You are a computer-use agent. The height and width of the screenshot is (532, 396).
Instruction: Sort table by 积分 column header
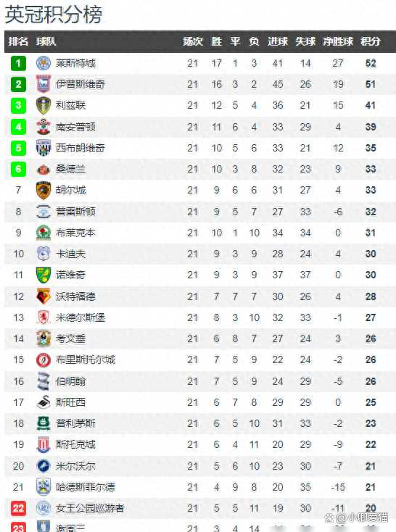point(371,41)
